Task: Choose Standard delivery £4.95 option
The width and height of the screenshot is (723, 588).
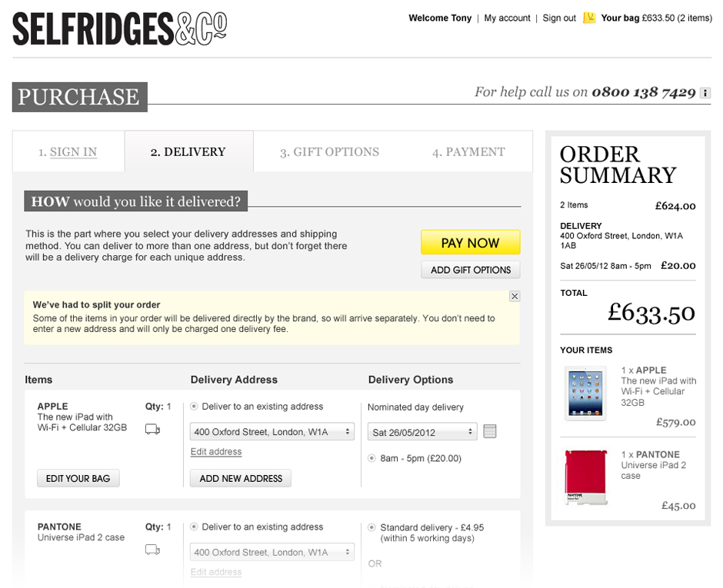Action: coord(371,527)
